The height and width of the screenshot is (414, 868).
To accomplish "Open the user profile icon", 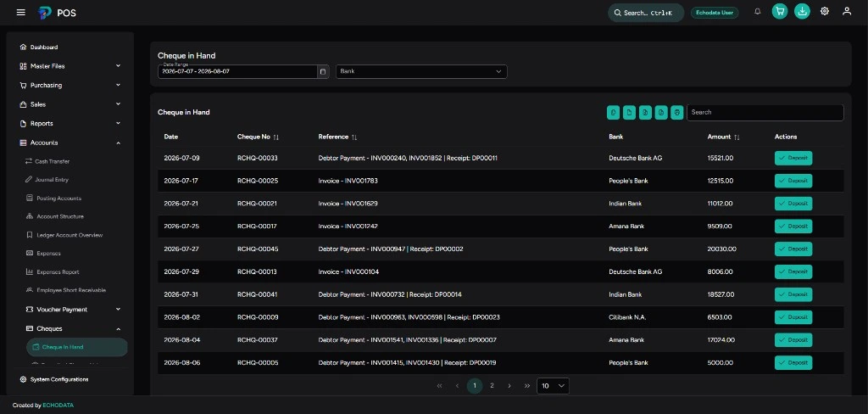I will 847,11.
